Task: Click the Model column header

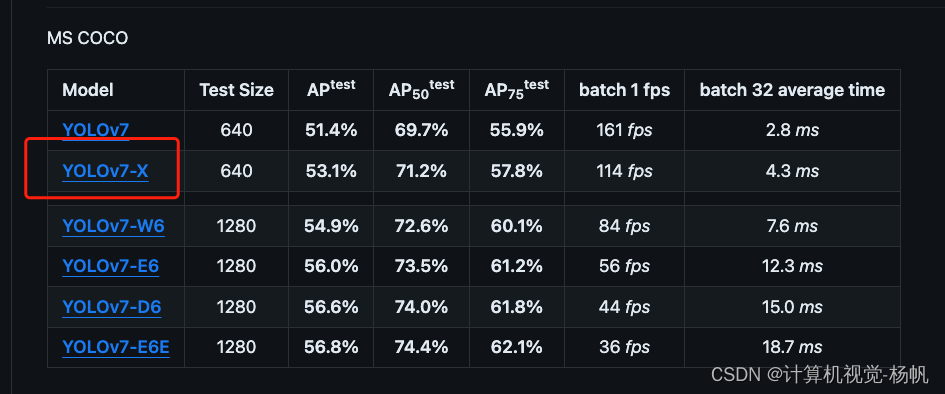Action: click(88, 90)
